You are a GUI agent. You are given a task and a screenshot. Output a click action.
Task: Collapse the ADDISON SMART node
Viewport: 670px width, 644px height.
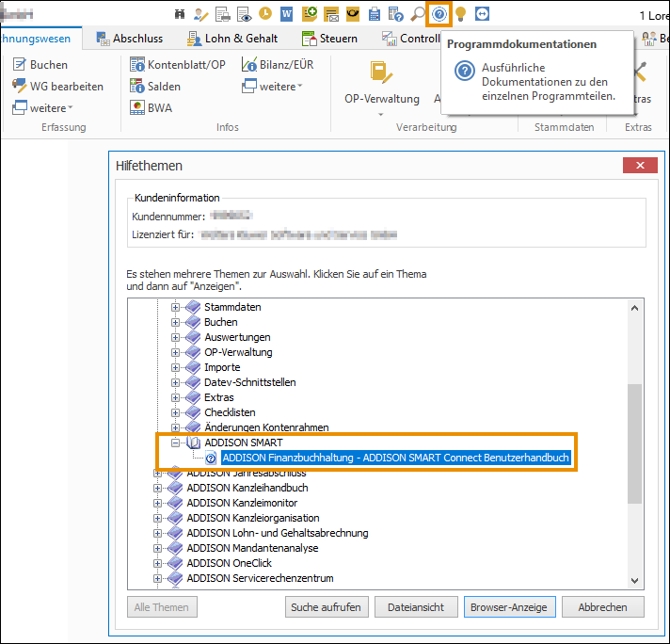point(175,443)
